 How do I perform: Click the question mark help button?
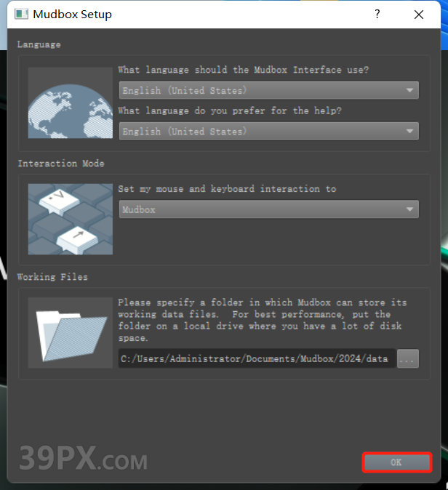(377, 15)
